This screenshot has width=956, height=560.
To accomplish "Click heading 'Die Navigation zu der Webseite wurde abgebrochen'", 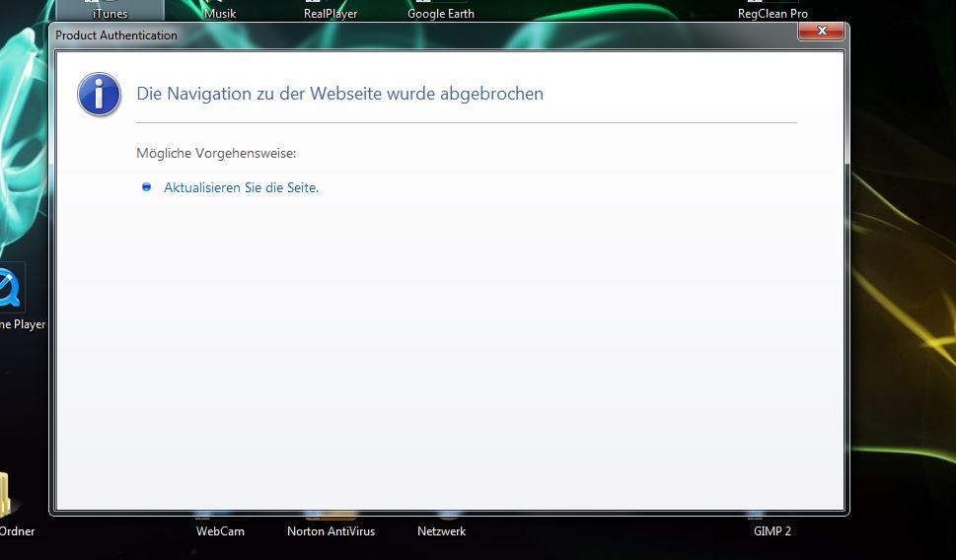I will [x=339, y=94].
